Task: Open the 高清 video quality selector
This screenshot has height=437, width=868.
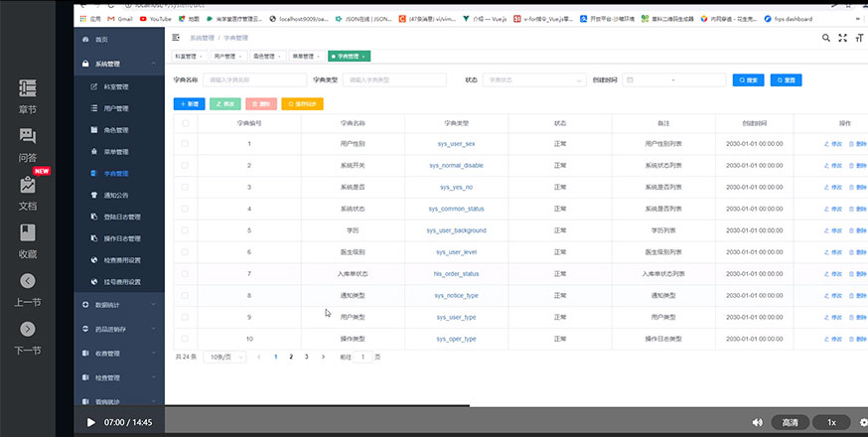Action: (x=790, y=423)
